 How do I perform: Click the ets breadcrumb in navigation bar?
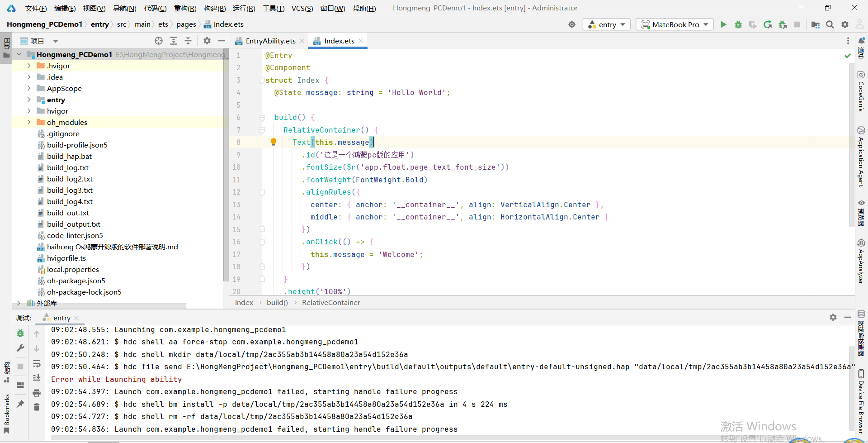pyautogui.click(x=163, y=24)
